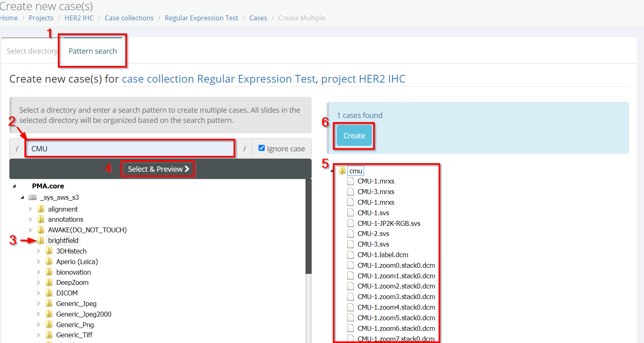Click the file icon beside CMU-1.svs
Viewport: 644px width, 343px height.
click(350, 213)
